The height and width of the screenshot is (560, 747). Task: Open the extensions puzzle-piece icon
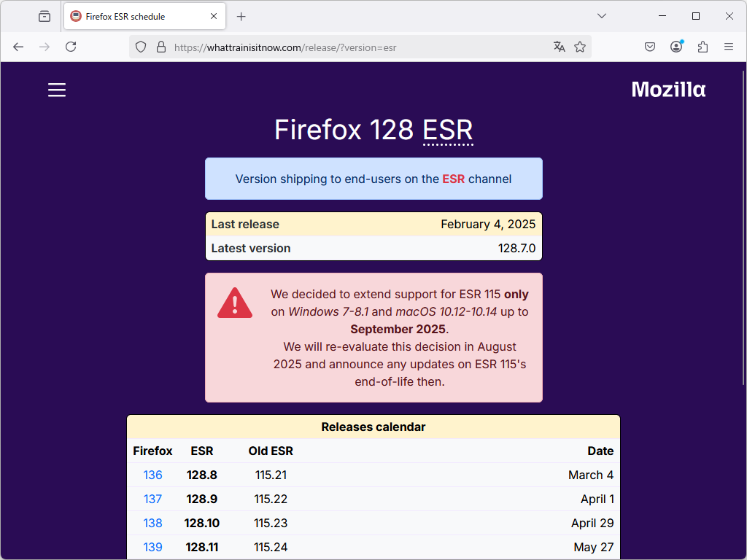click(x=703, y=47)
